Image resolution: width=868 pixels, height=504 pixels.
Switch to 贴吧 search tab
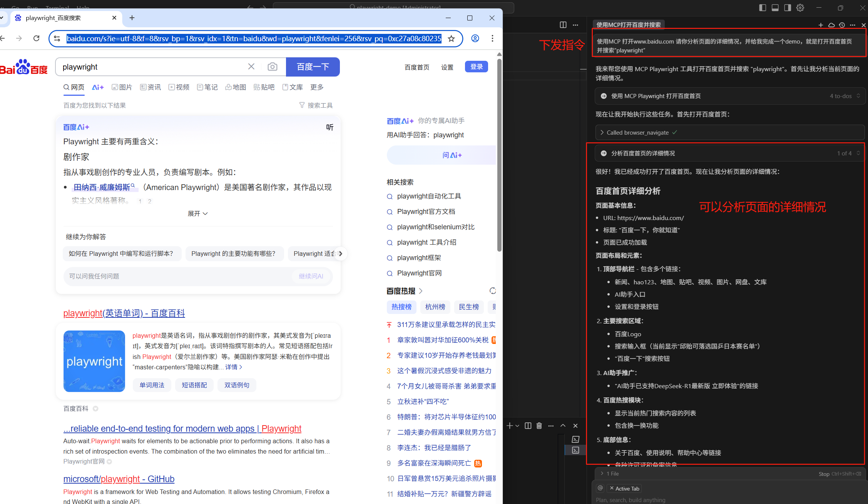coord(264,87)
